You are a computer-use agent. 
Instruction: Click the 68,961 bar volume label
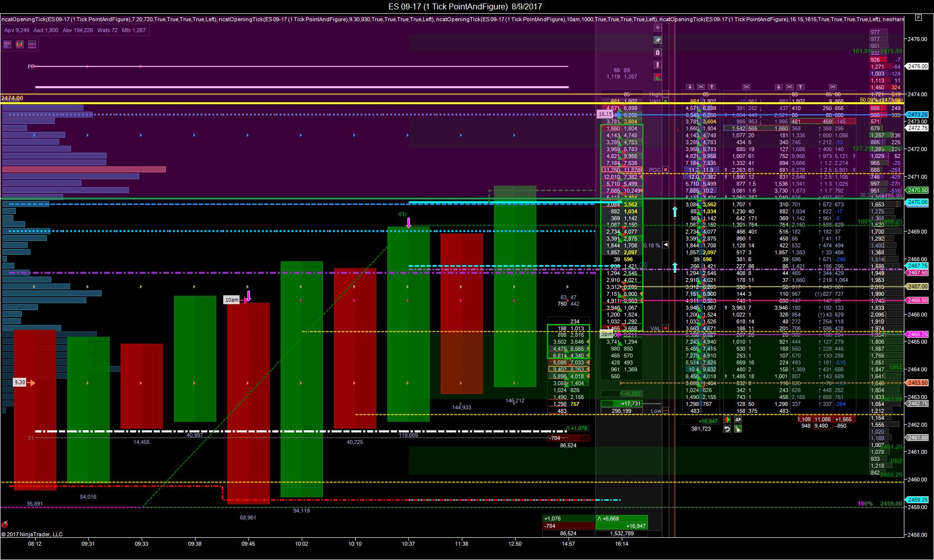point(248,518)
